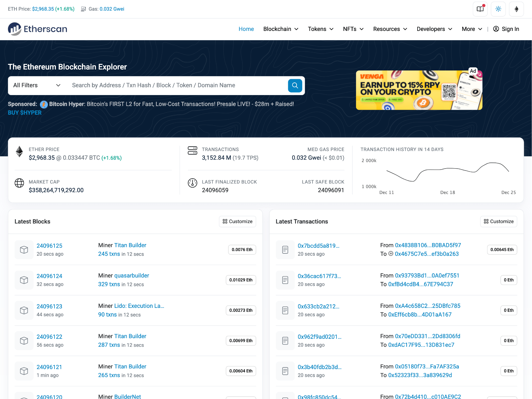
Task: Click the blue search magnifier button
Action: click(x=295, y=85)
